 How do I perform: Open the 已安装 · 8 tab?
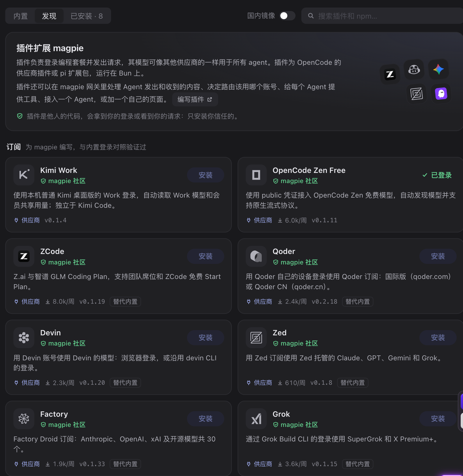[87, 16]
